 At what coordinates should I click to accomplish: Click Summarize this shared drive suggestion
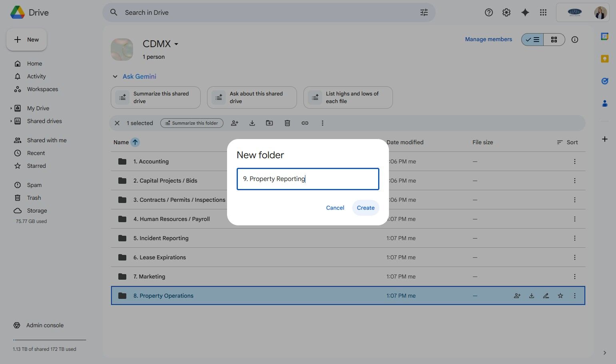click(155, 97)
